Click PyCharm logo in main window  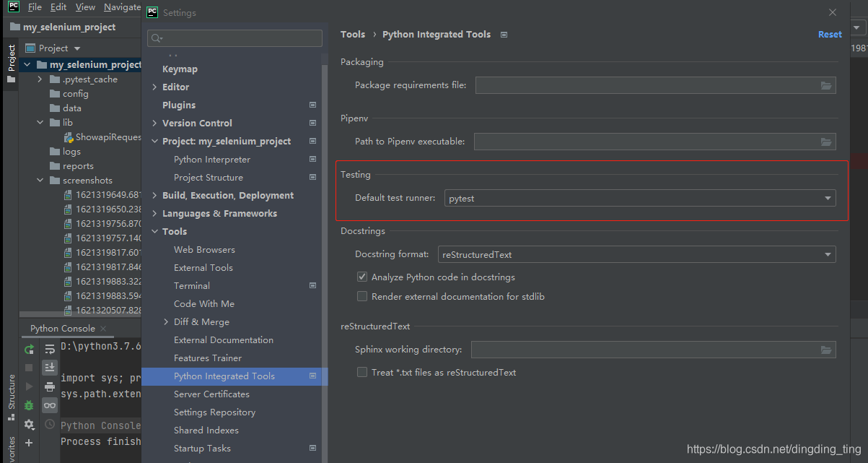pos(14,7)
